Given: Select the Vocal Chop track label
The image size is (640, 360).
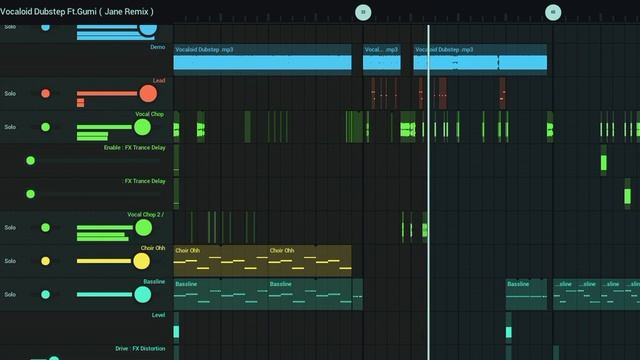Looking at the screenshot, I should (x=149, y=114).
